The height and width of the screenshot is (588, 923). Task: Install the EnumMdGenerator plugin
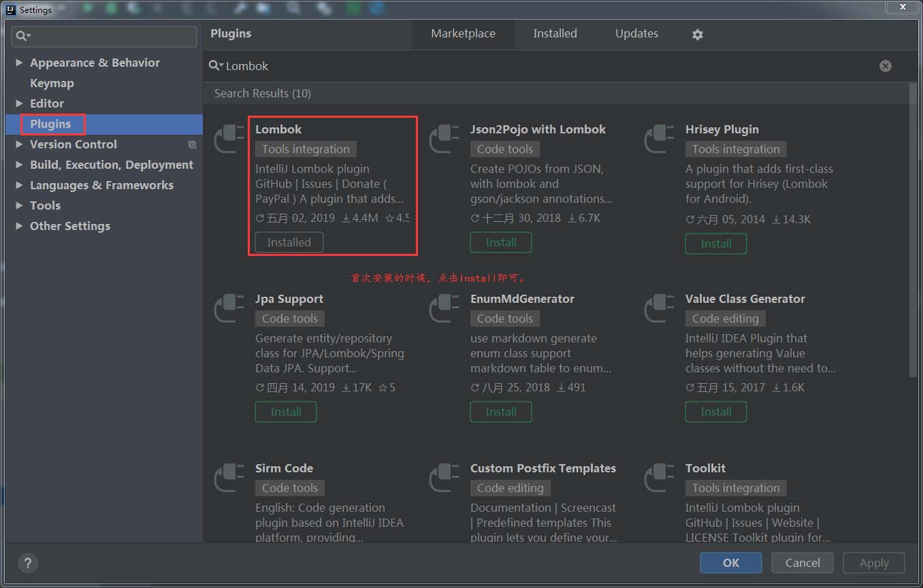coord(501,412)
